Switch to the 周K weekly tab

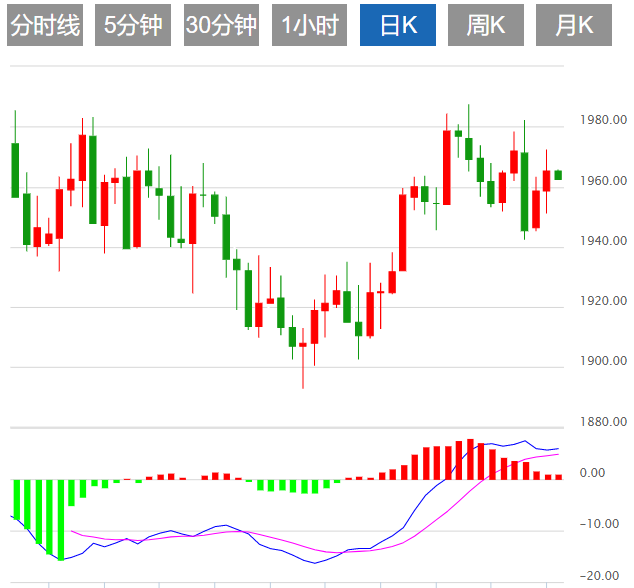pos(486,25)
